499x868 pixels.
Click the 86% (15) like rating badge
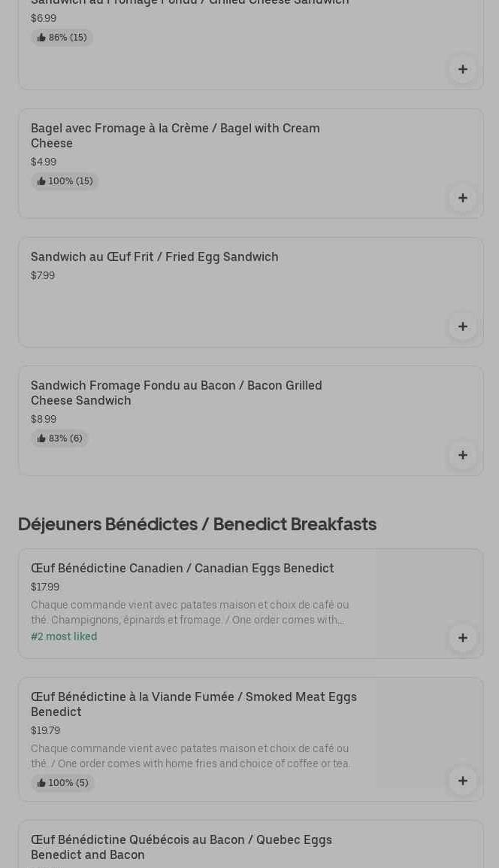point(62,38)
